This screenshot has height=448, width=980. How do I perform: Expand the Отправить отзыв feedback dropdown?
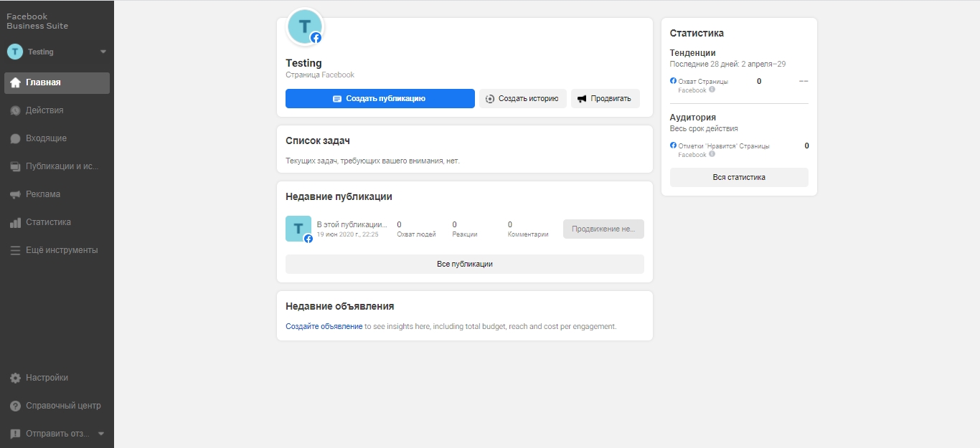tap(101, 433)
